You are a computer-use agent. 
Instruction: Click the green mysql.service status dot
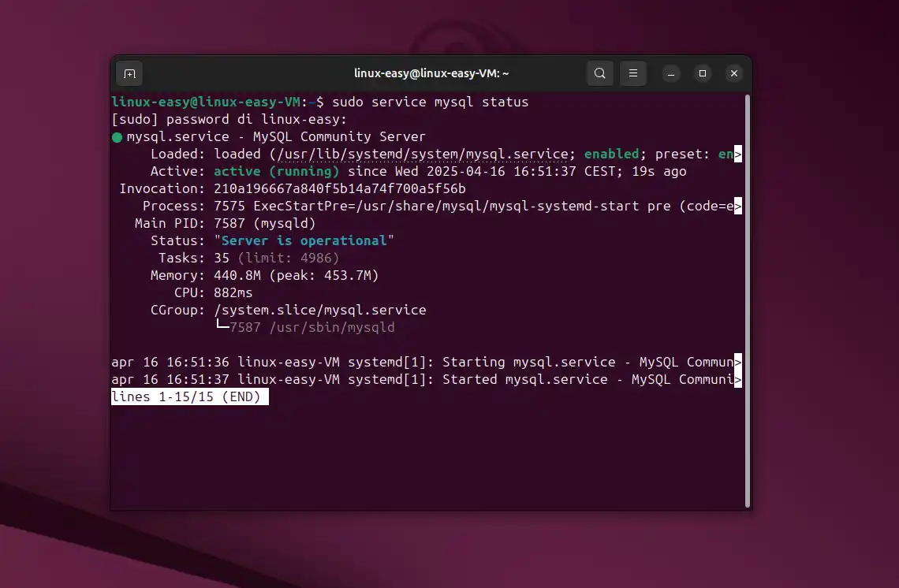(117, 138)
